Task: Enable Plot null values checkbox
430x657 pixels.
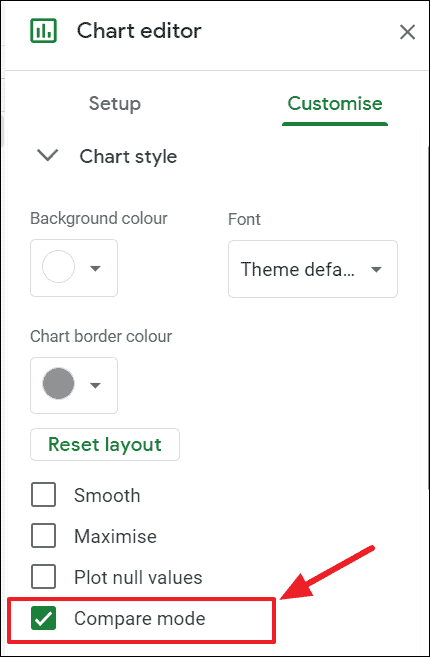Action: (x=44, y=577)
